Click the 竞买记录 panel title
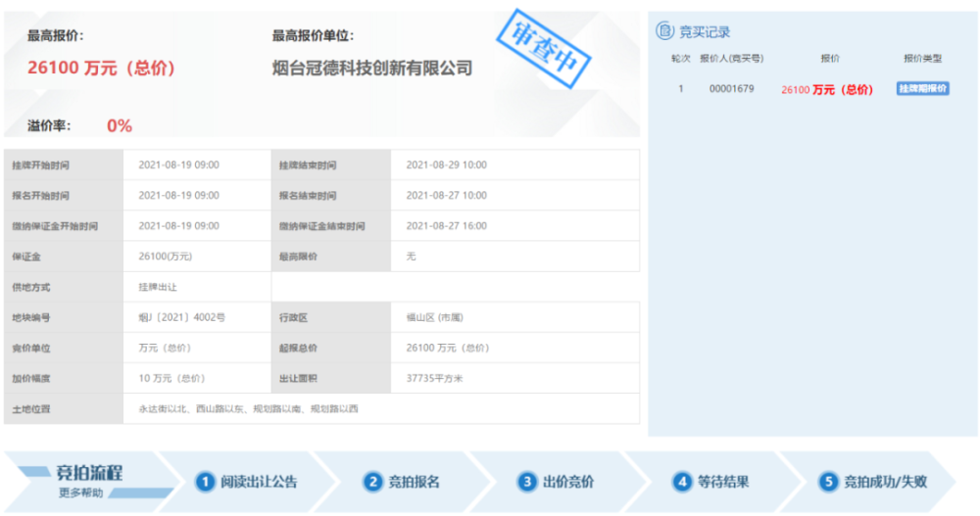980x516 pixels. tap(705, 32)
